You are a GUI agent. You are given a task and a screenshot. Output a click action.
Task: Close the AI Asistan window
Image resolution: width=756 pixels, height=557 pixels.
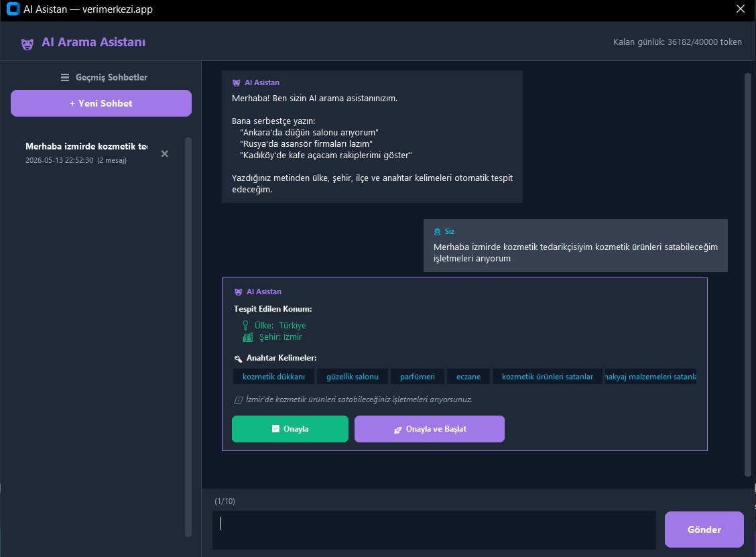[x=741, y=9]
